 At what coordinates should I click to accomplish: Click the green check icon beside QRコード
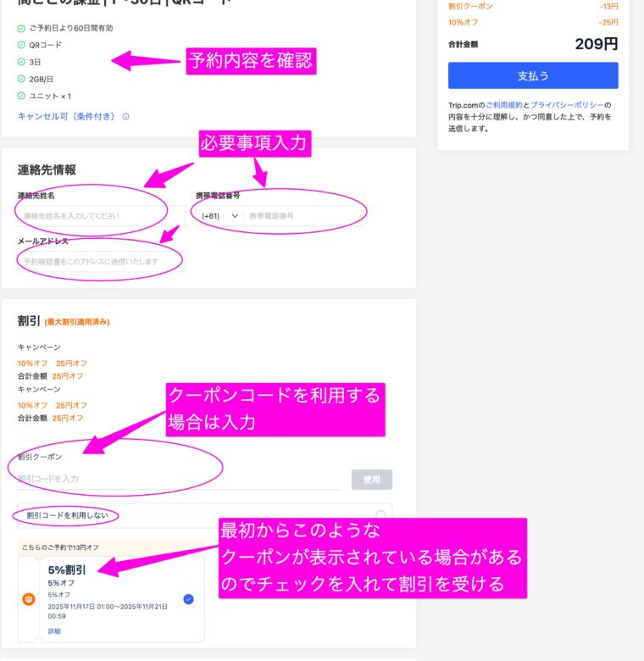pos(21,45)
